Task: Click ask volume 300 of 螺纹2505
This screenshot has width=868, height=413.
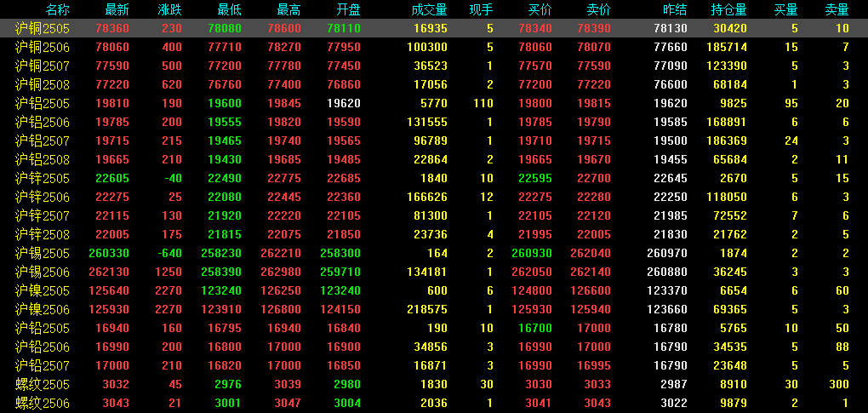Action: (x=839, y=384)
